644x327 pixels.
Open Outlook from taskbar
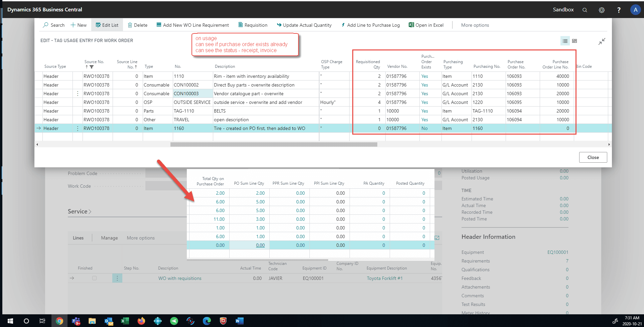[x=109, y=321]
